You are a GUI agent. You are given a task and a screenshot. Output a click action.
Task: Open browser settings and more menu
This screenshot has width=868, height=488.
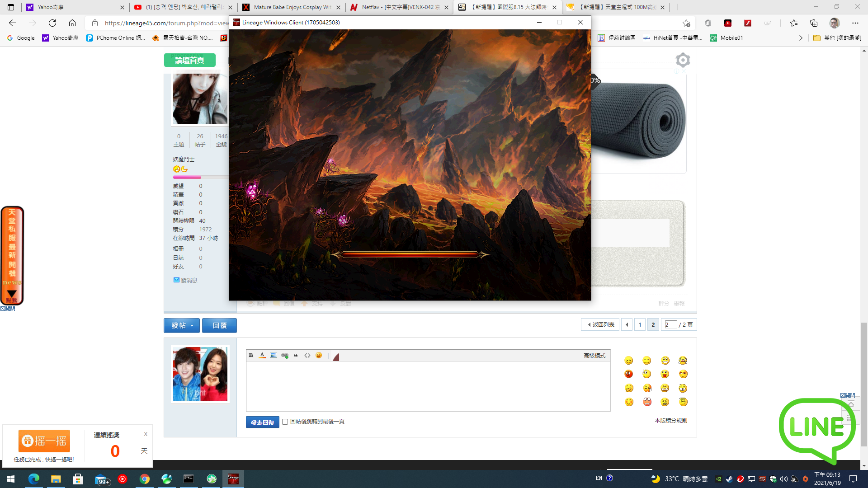click(x=855, y=23)
